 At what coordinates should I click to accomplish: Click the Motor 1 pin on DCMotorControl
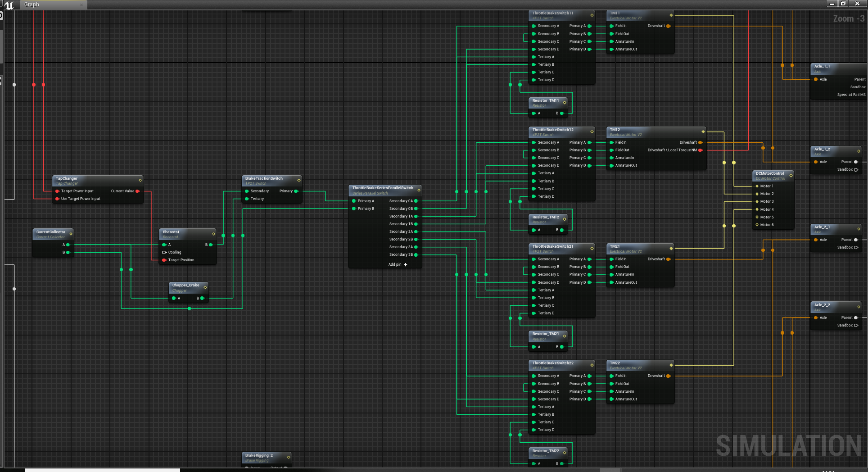coord(757,186)
